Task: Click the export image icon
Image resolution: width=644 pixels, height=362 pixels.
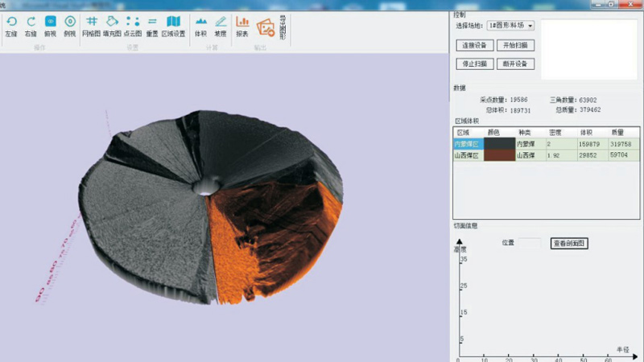Action: pos(266,27)
